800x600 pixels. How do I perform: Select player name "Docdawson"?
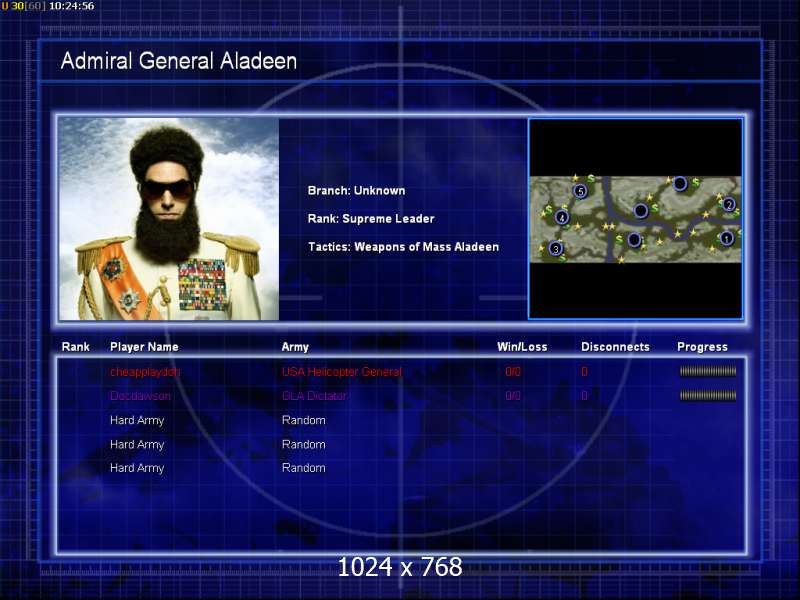pos(140,396)
